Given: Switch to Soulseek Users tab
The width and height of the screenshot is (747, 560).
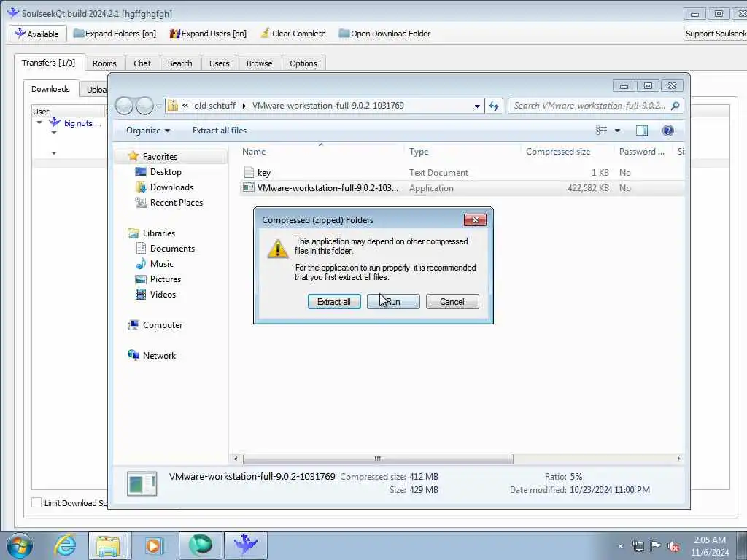Looking at the screenshot, I should tap(219, 63).
